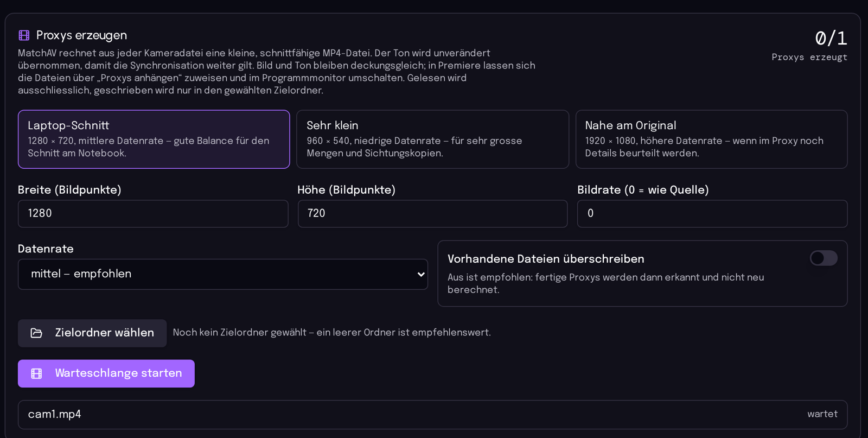This screenshot has width=868, height=438.
Task: Select the Laptop-Schnitt preset card
Action: [x=154, y=139]
